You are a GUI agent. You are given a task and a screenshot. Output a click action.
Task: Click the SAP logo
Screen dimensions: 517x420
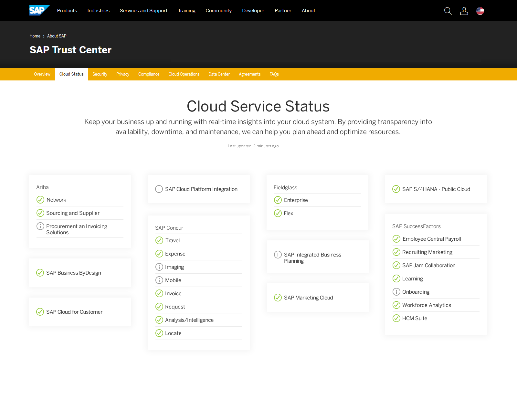39,10
